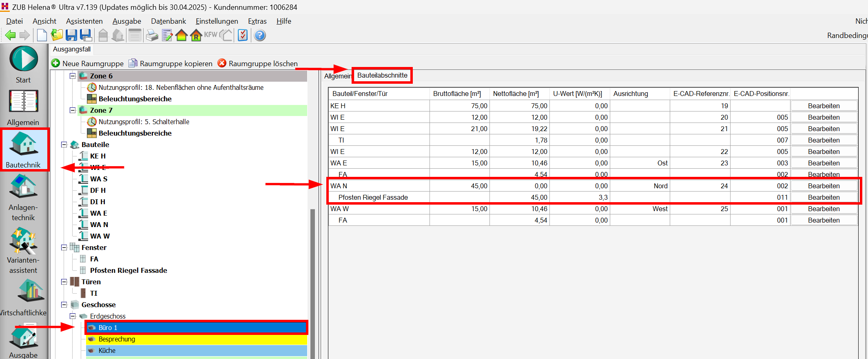Collapse the Zone 7 tree node

click(73, 110)
